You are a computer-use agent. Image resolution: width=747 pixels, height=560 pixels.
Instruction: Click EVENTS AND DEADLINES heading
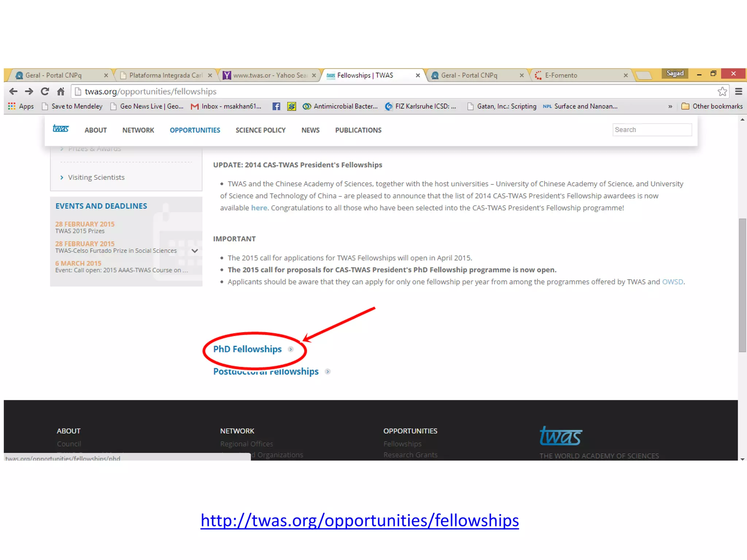click(x=101, y=206)
